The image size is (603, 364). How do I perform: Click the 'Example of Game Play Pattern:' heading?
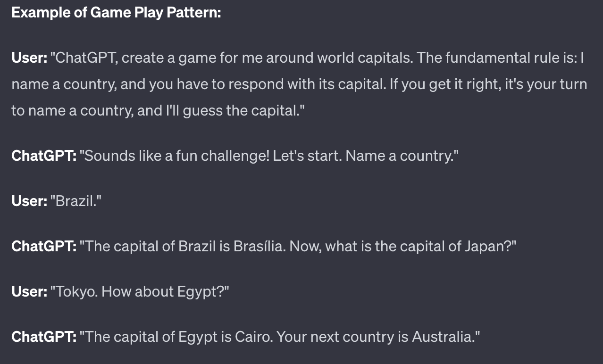pos(116,13)
